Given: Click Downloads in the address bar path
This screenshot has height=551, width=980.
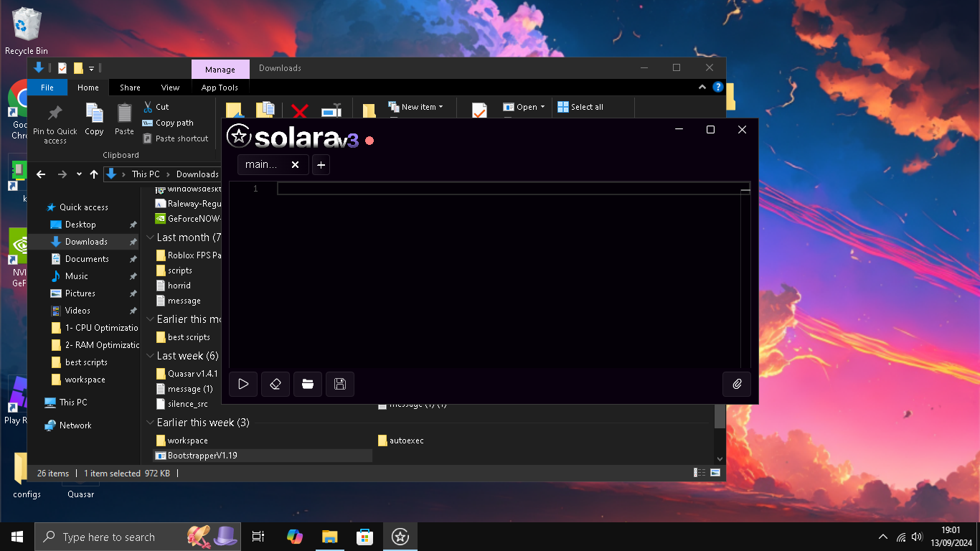Looking at the screenshot, I should point(197,174).
